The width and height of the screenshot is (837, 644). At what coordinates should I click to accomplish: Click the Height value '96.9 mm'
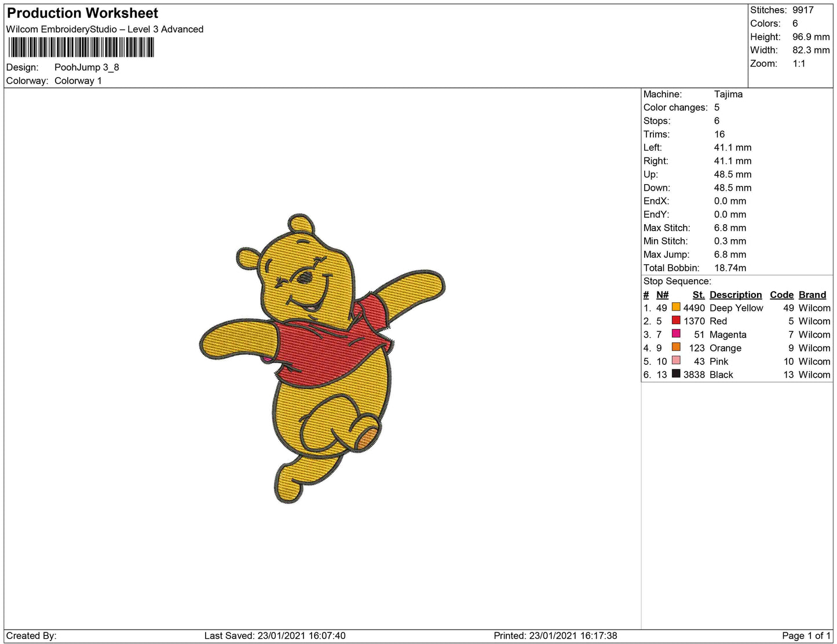click(x=811, y=36)
